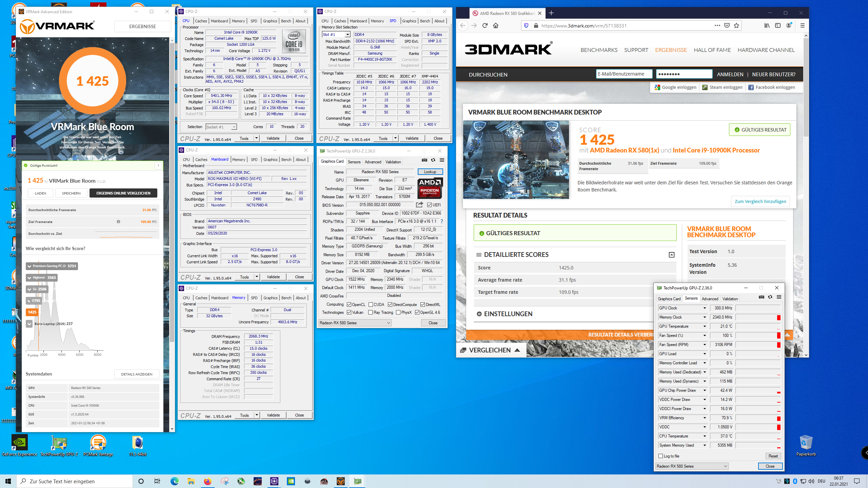Toggle the DirectML checkbox in GPU-Z

pos(422,305)
